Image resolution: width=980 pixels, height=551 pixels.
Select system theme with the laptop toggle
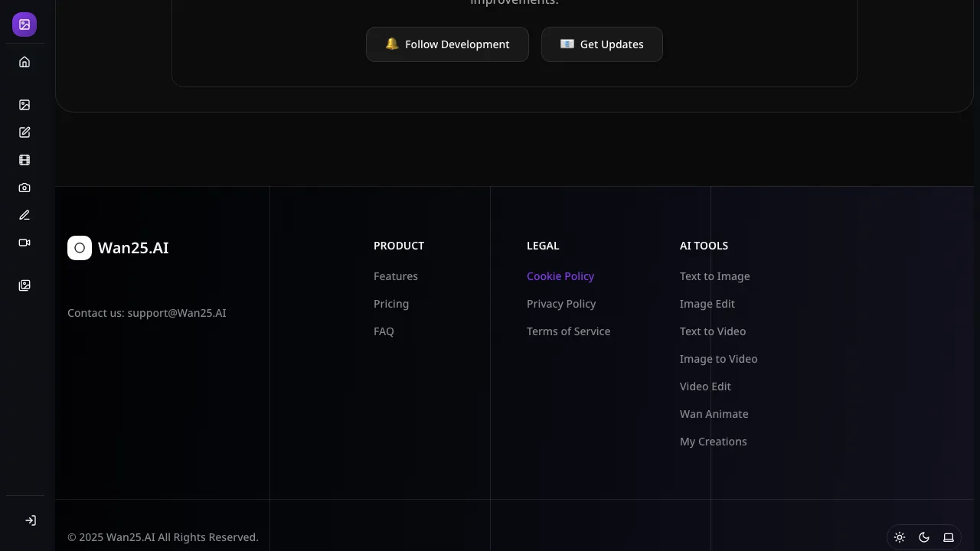949,537
